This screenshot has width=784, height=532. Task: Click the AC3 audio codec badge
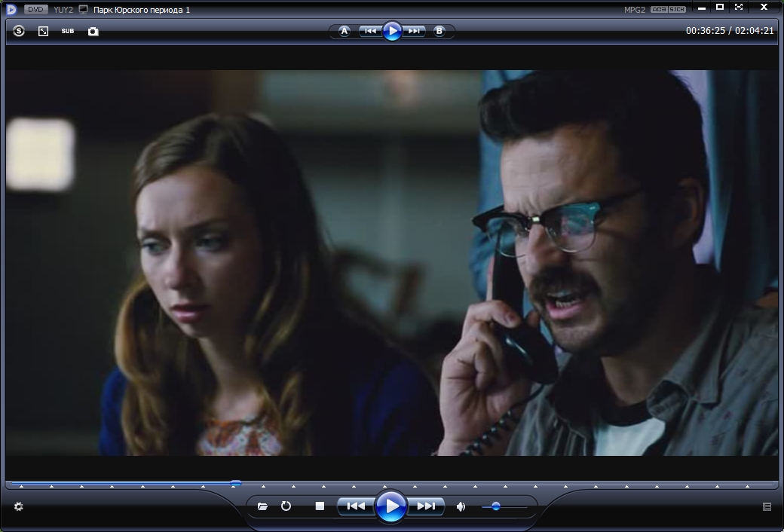tap(659, 10)
